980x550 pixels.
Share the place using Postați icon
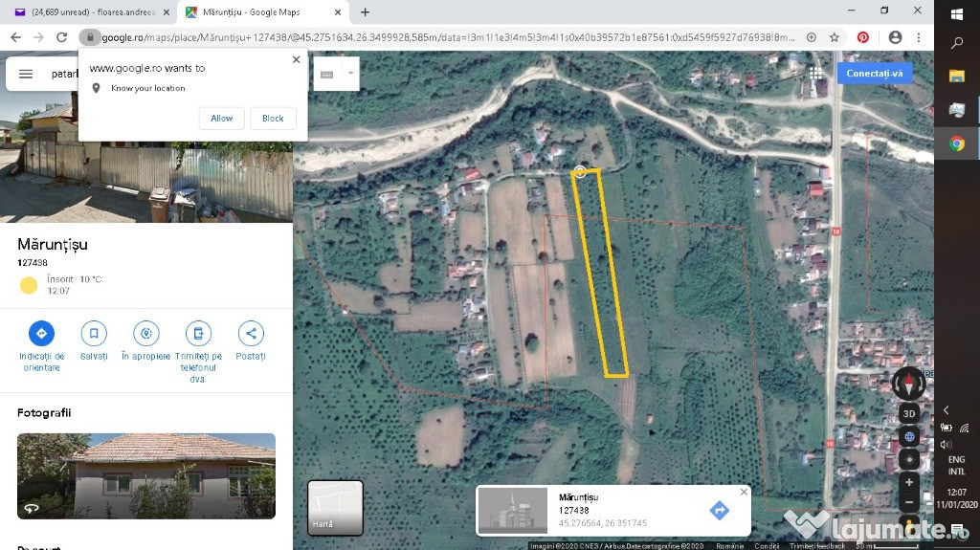251,334
